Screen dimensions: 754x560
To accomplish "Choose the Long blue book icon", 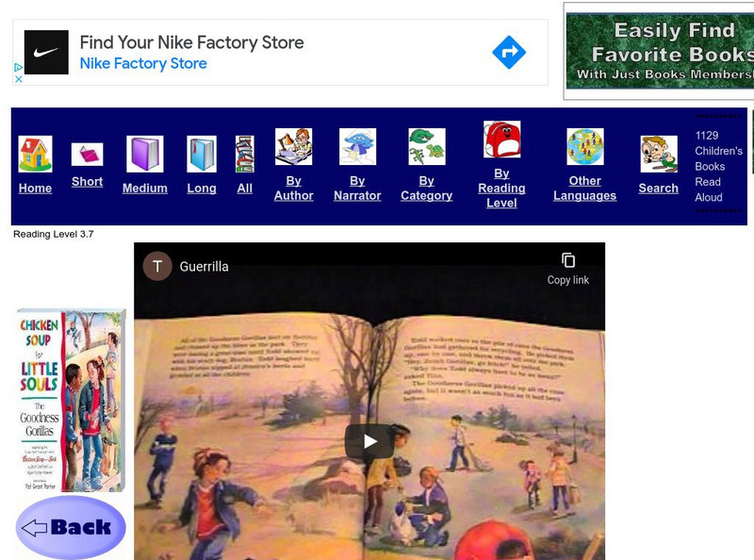I will (x=202, y=154).
